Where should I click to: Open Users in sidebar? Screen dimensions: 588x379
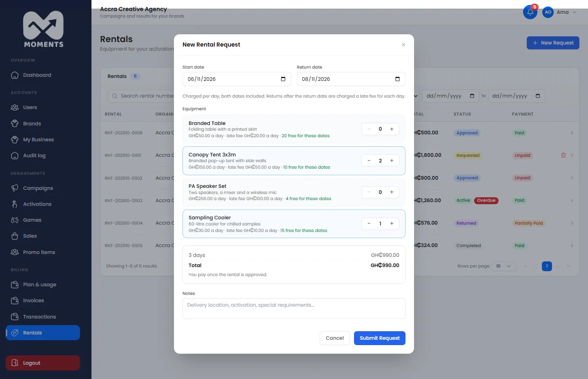coord(43,107)
